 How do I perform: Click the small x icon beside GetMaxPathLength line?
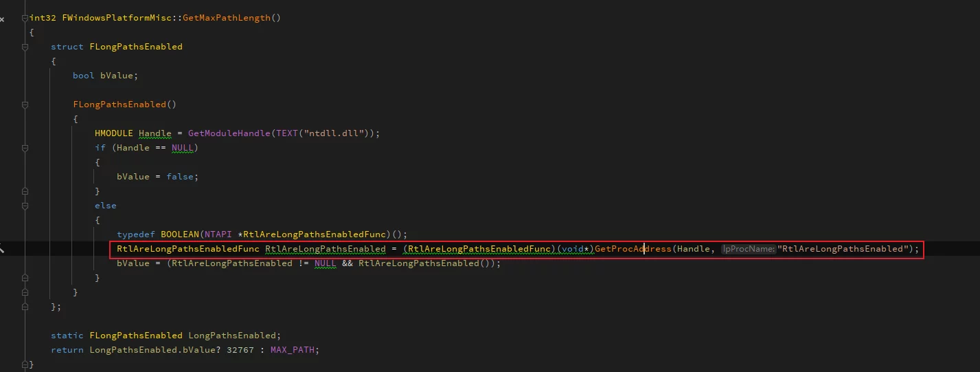point(2,19)
